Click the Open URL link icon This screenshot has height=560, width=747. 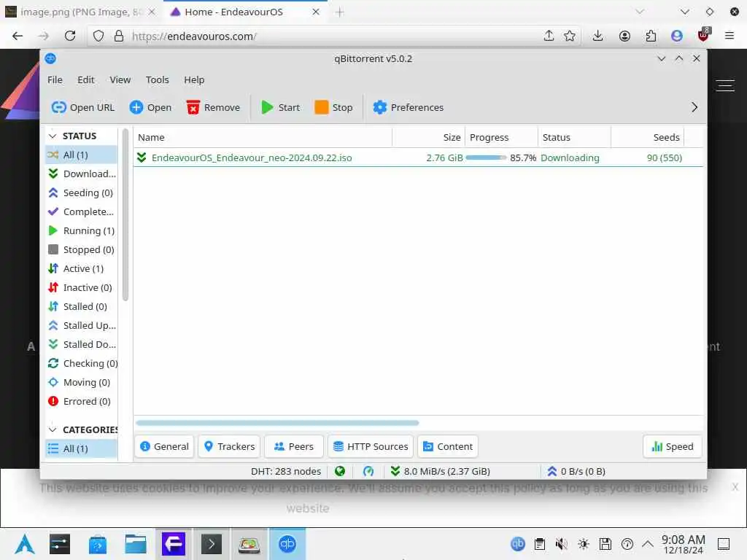tap(58, 107)
